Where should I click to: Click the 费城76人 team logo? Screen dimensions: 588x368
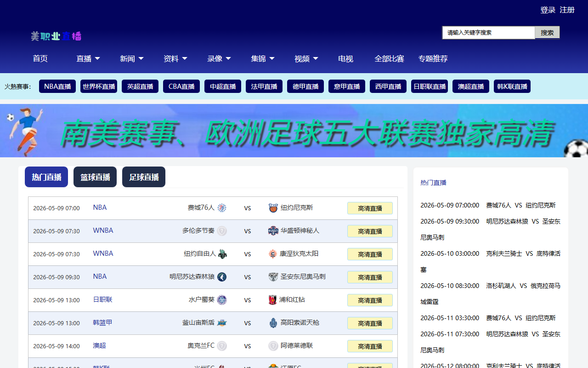(222, 208)
